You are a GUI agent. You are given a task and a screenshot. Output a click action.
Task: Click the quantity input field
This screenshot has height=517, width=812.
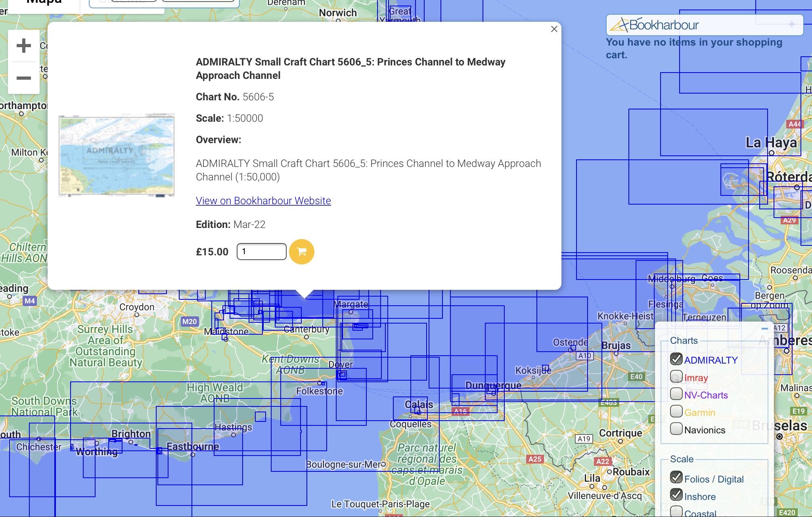point(261,252)
